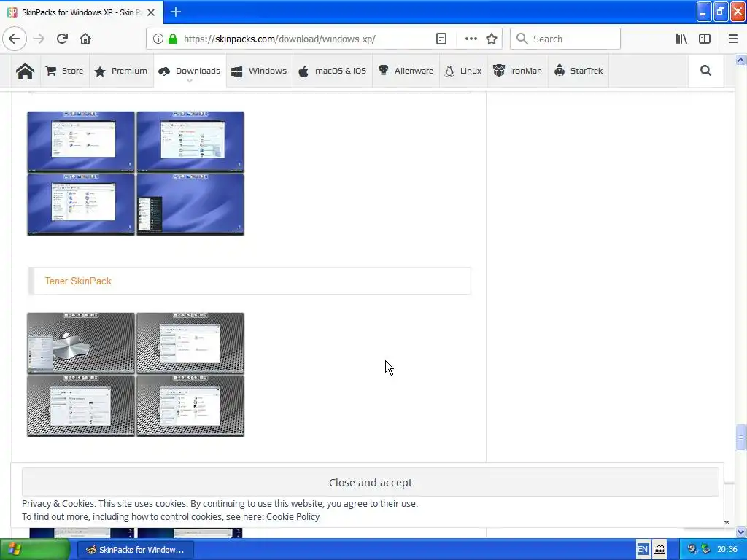747x560 pixels.
Task: Click the green padlock security icon
Action: click(173, 39)
